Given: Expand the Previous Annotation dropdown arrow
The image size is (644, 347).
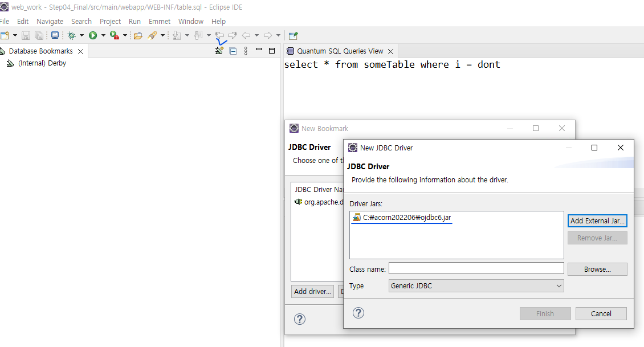Looking at the screenshot, I should coord(209,36).
